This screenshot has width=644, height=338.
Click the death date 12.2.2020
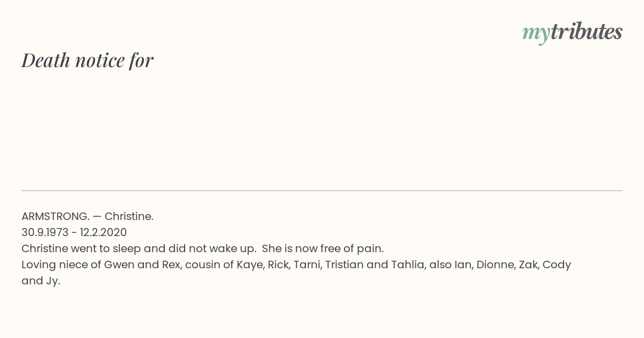(x=104, y=232)
